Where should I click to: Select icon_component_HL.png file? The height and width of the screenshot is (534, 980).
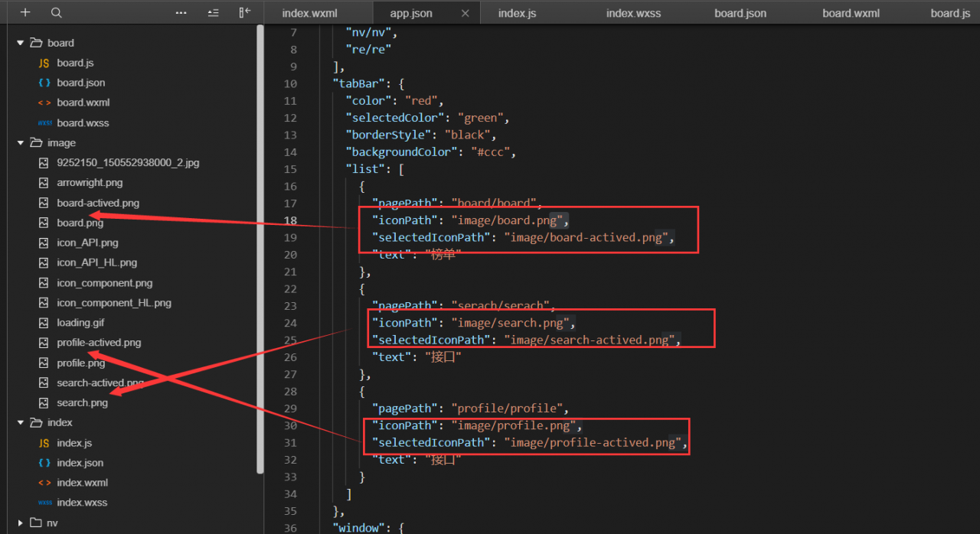point(114,303)
